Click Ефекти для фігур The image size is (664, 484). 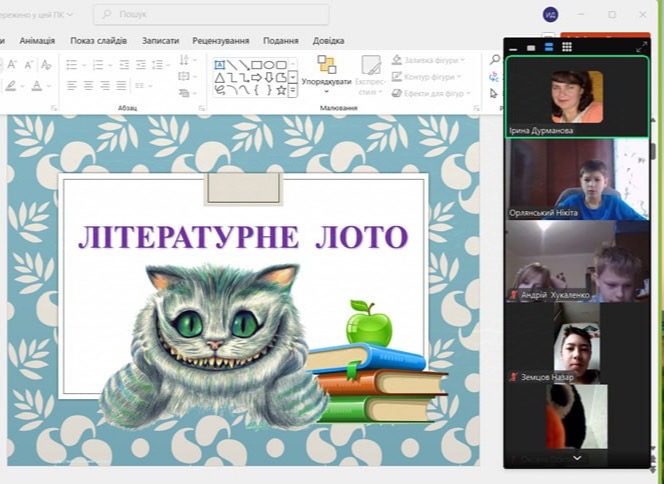[x=431, y=93]
